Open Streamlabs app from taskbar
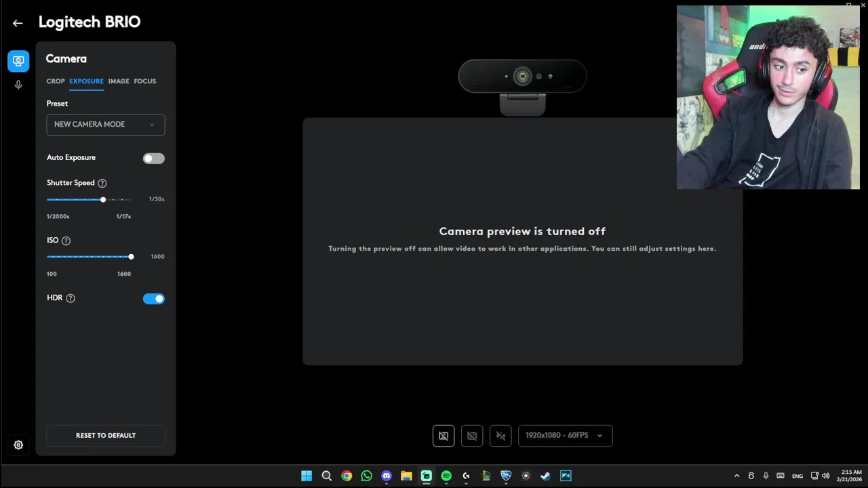 pyautogui.click(x=427, y=476)
